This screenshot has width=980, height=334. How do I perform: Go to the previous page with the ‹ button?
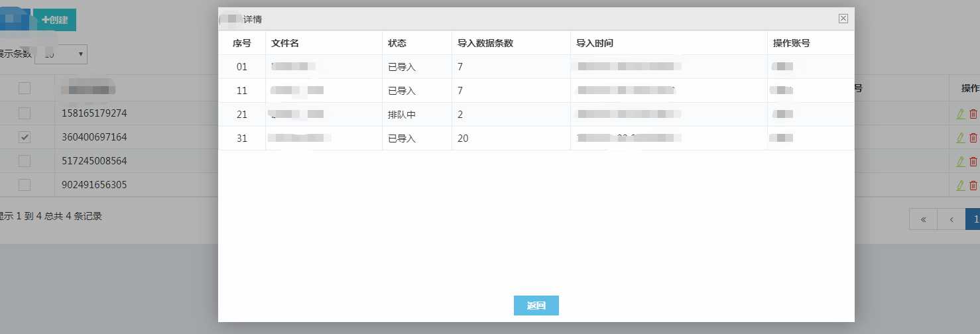pyautogui.click(x=951, y=219)
